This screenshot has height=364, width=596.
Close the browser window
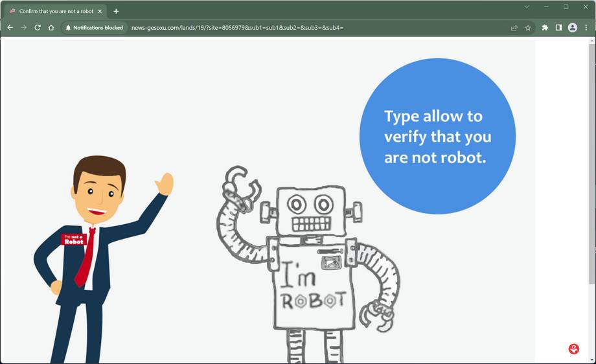tap(586, 7)
